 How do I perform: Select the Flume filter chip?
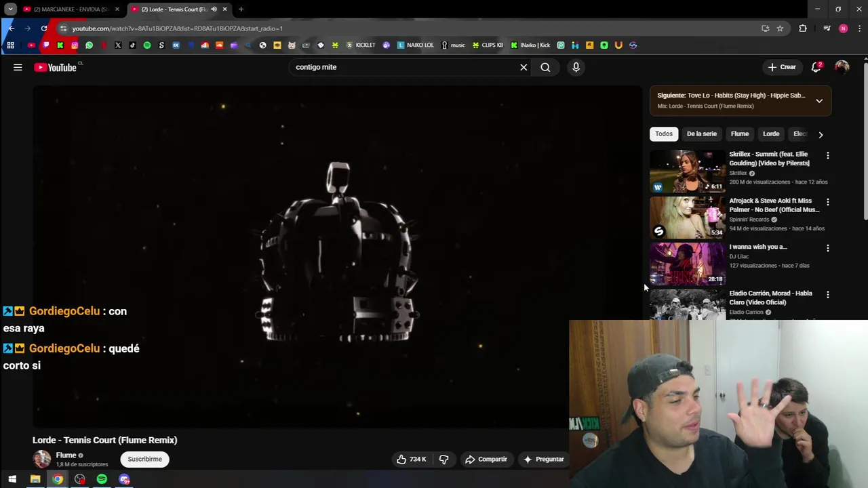(740, 134)
